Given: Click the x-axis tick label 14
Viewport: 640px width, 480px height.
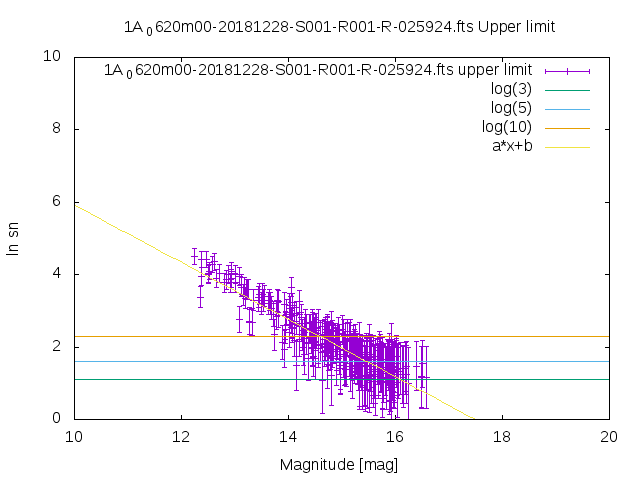Looking at the screenshot, I should [x=288, y=437].
